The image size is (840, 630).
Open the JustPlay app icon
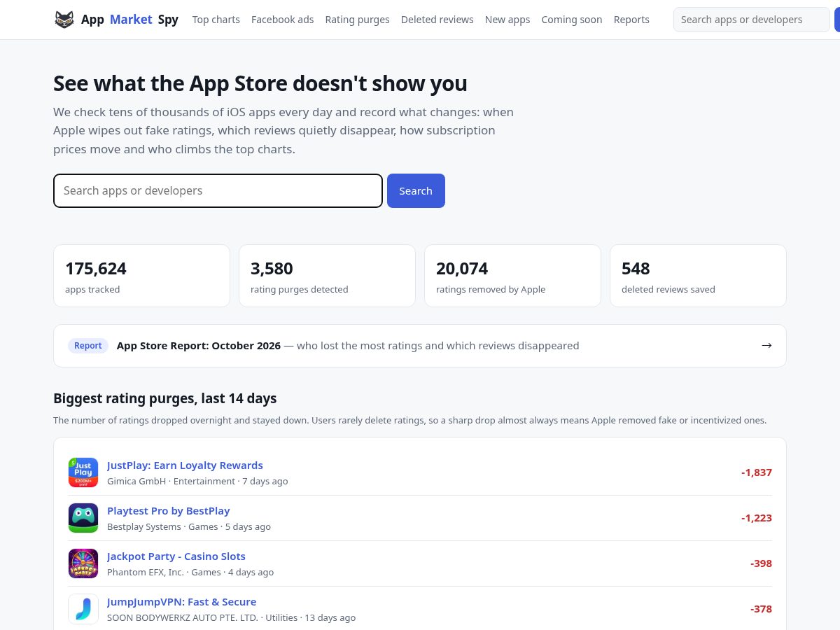pos(83,472)
